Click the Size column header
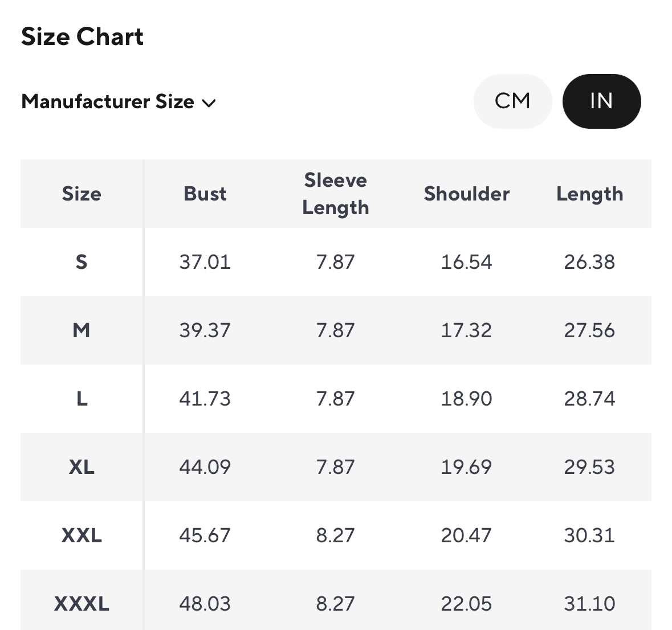The image size is (672, 630). pyautogui.click(x=82, y=194)
